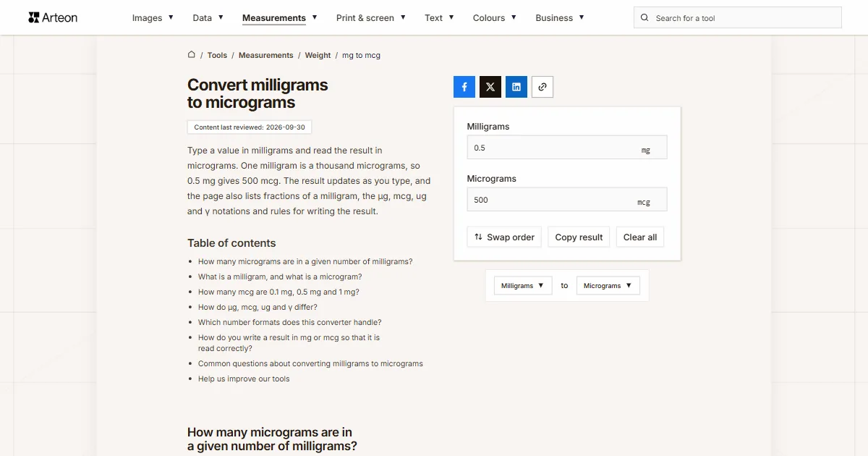
Task: Open the Print & screen menu
Action: (x=371, y=18)
